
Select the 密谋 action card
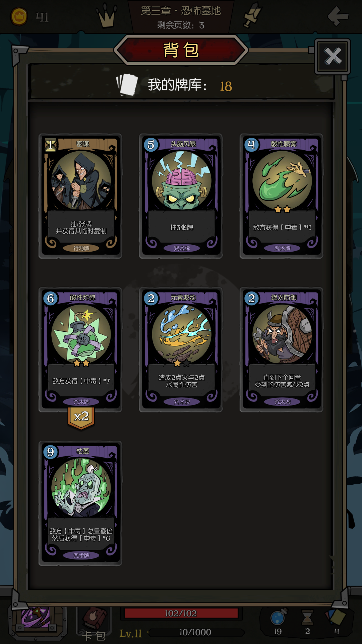coord(80,196)
